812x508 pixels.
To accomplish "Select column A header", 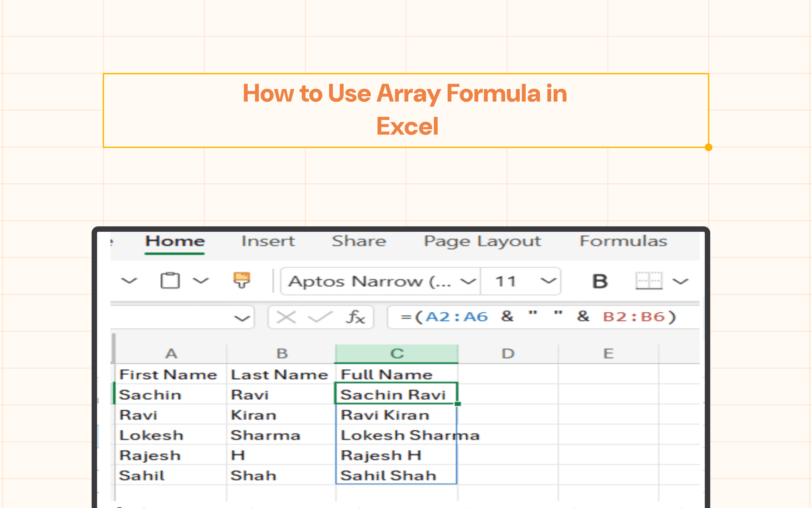I will [x=171, y=354].
